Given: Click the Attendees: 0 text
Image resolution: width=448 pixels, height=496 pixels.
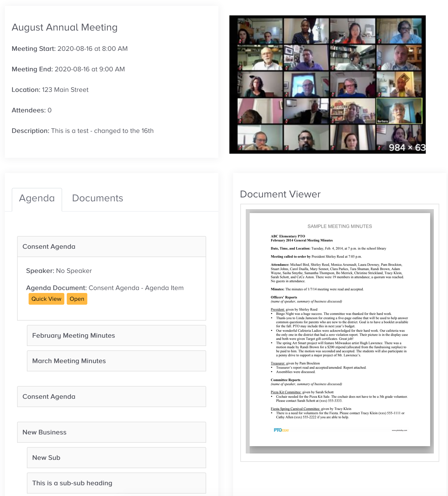Looking at the screenshot, I should tap(32, 110).
